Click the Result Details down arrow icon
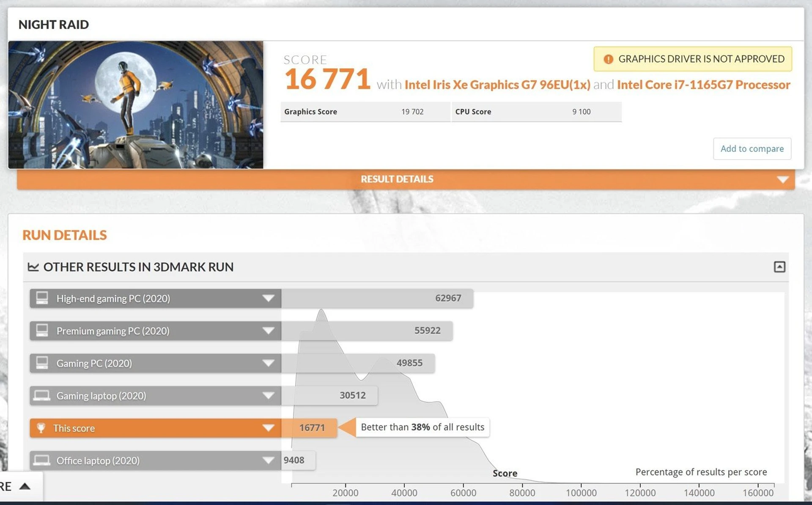The width and height of the screenshot is (812, 505). (x=783, y=179)
